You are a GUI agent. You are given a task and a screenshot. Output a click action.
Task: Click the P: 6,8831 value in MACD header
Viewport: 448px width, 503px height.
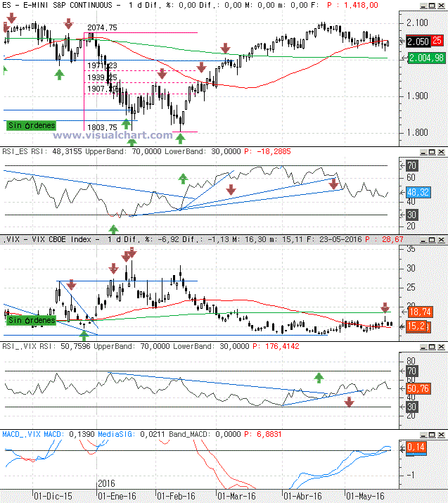click(263, 434)
